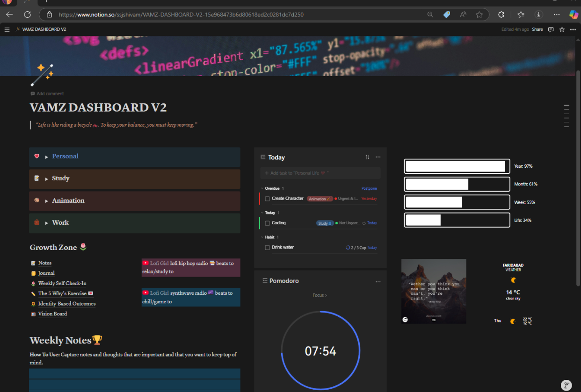
Task: Activate the Read aloud icon
Action: 463,14
